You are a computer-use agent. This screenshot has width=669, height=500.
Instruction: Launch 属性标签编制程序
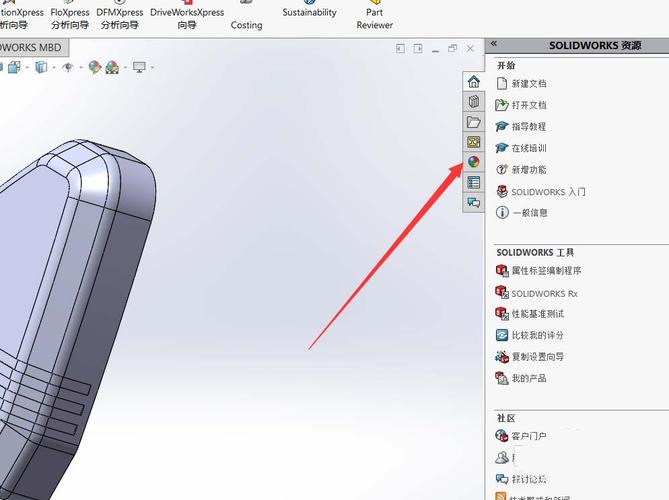tap(538, 270)
